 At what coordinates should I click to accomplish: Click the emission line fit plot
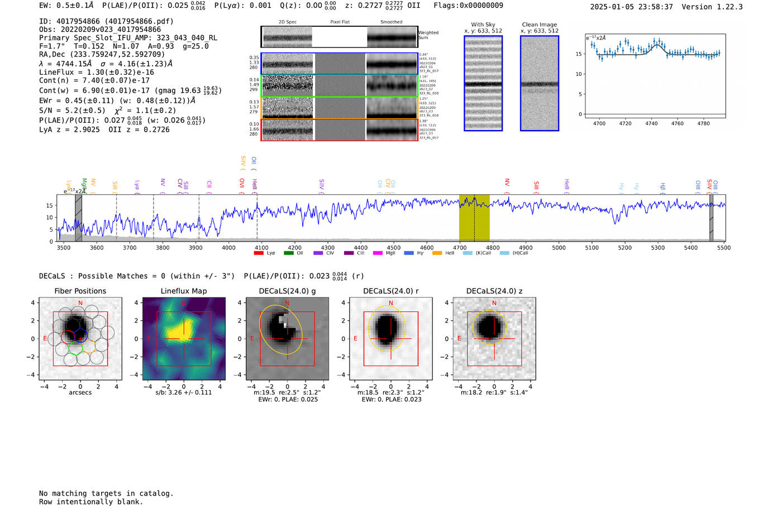[655, 75]
